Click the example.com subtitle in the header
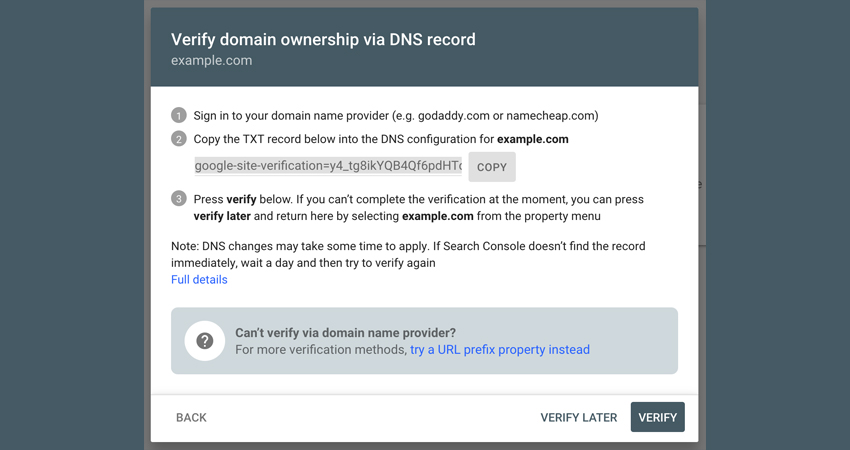Viewport: 850px width, 450px height. point(211,61)
